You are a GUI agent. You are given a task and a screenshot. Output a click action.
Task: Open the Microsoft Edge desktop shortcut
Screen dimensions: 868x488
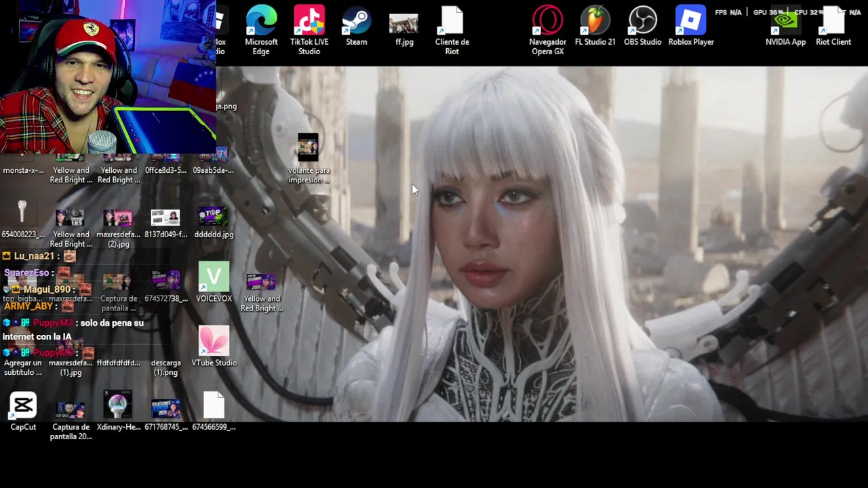coord(261,30)
